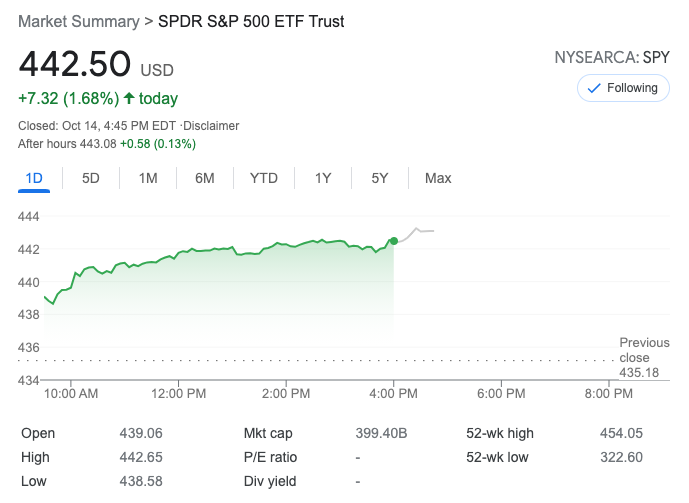The width and height of the screenshot is (689, 503).
Task: Select the 1D chart range tab
Action: tap(34, 178)
